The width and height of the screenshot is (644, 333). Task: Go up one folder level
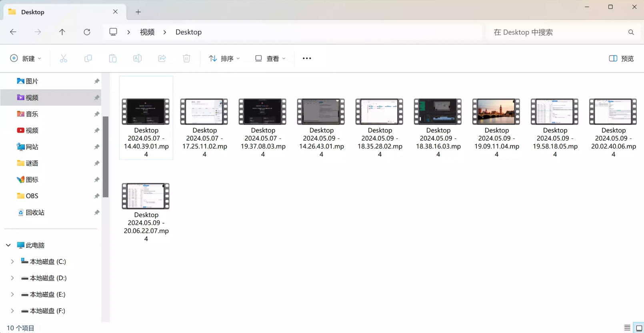click(x=62, y=32)
